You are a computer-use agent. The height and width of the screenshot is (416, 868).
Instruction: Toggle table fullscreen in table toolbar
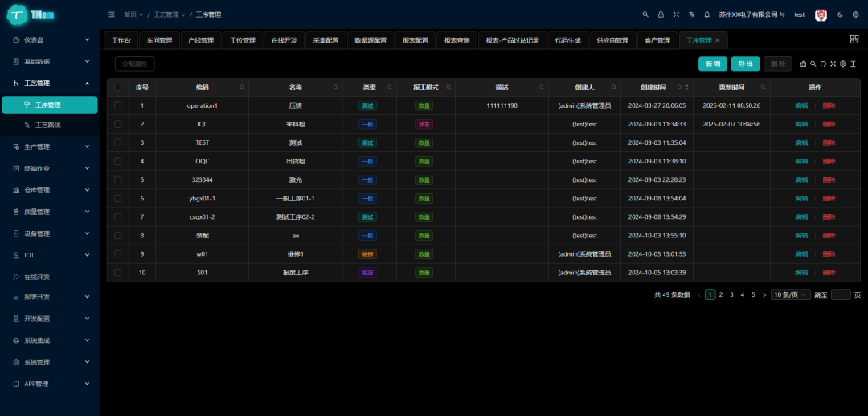coord(833,64)
